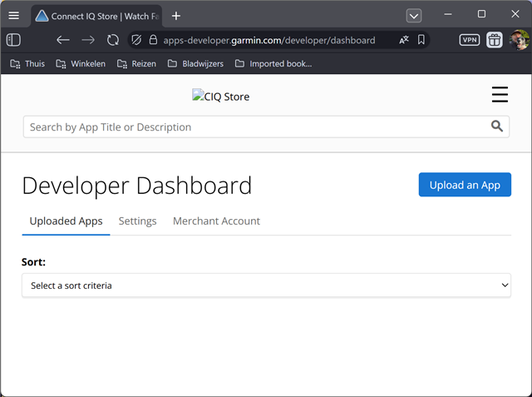
Task: Open the gift rewards icon
Action: (x=495, y=39)
